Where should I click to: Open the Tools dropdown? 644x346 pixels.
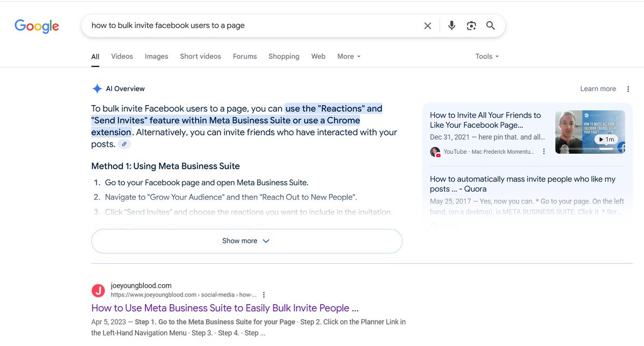click(486, 56)
